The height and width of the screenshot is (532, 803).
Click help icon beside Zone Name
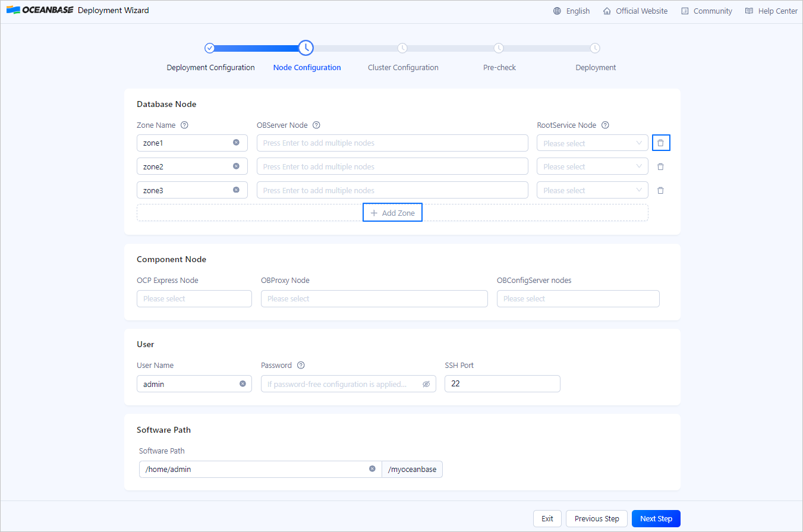tap(184, 125)
